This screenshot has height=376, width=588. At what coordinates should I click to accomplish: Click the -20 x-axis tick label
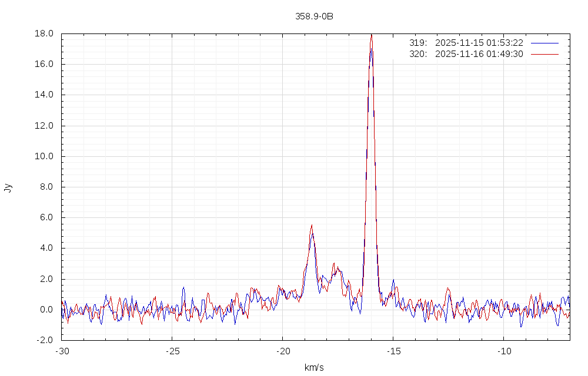282,351
